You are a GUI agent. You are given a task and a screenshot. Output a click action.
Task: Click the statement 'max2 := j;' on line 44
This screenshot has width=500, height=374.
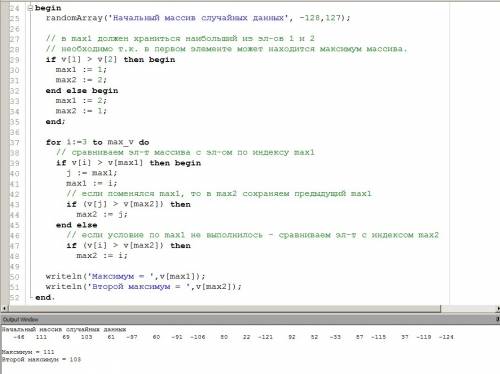(102, 214)
